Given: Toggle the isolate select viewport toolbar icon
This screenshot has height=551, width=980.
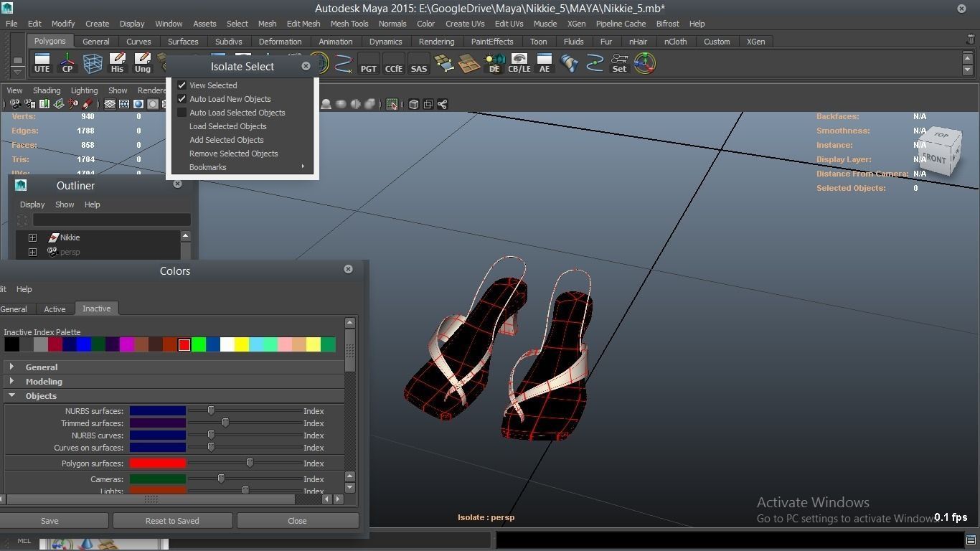Looking at the screenshot, I should (x=392, y=104).
